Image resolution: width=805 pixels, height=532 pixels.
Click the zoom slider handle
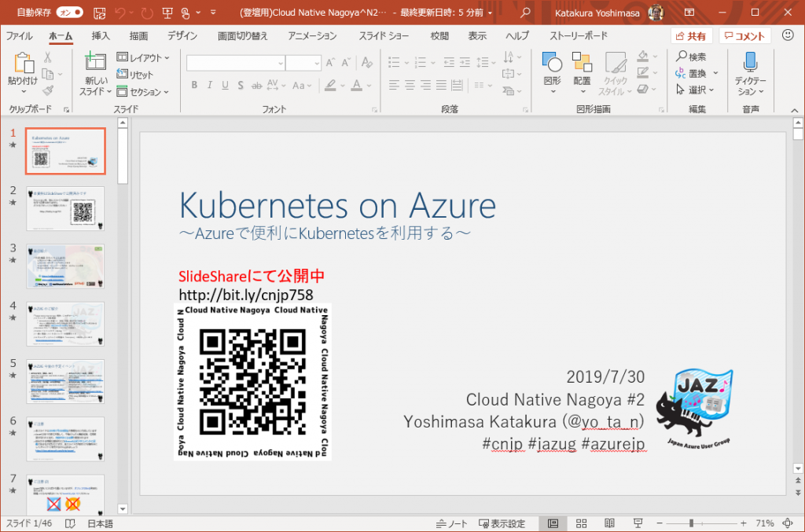[692, 523]
